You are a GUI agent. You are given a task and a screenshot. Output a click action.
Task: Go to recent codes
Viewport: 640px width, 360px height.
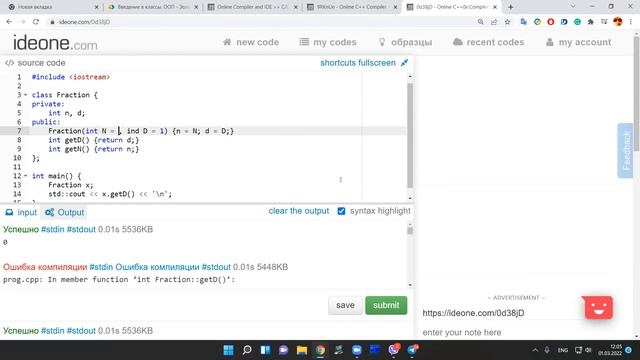(x=489, y=42)
